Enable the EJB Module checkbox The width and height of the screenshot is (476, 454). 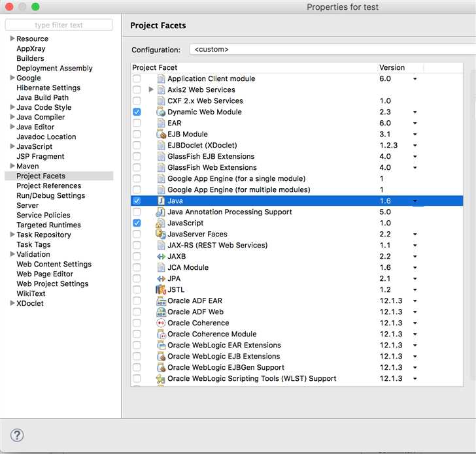[x=137, y=134]
